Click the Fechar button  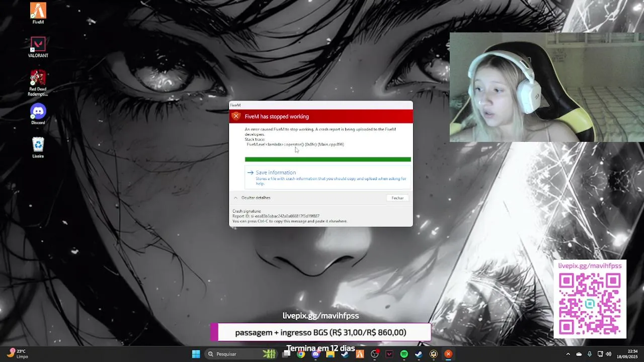pos(397,198)
